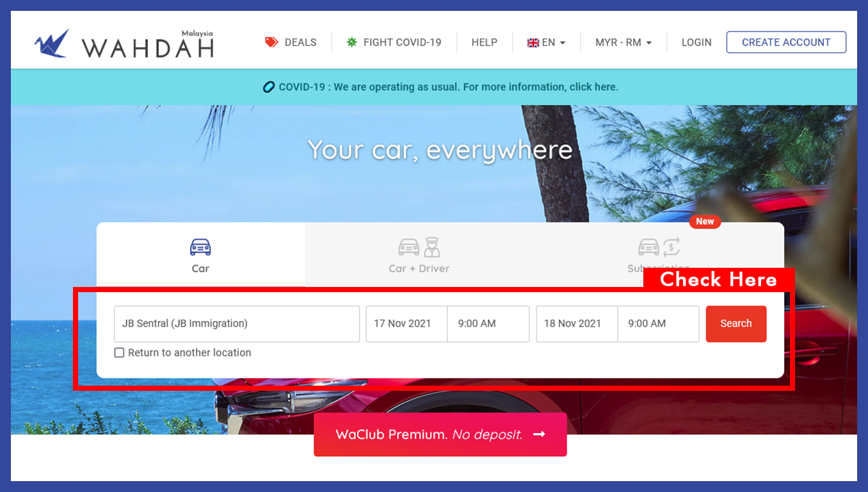Open return date 18 Nov 2021 picker

577,324
